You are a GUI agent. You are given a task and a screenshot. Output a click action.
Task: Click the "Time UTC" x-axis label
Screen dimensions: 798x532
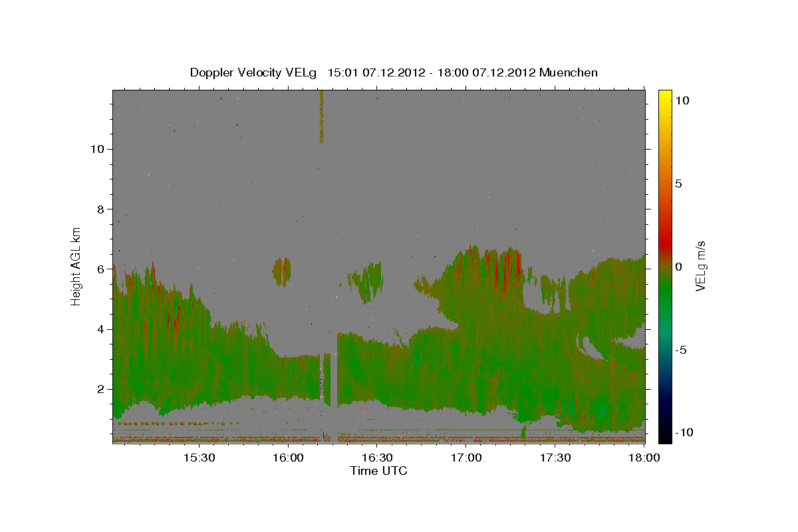click(378, 471)
